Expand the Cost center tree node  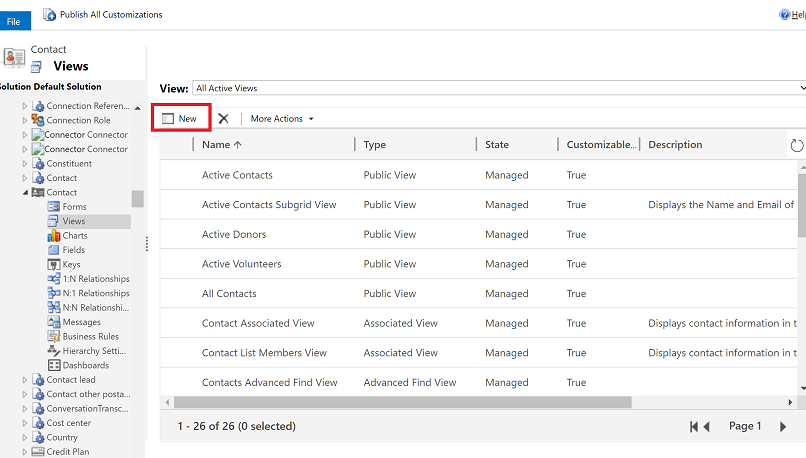click(x=24, y=423)
